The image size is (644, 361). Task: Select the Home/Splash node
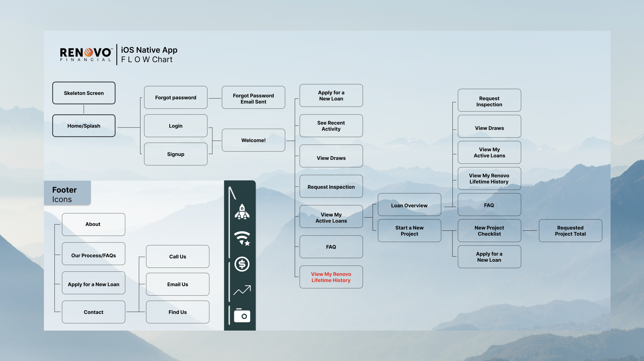click(84, 126)
